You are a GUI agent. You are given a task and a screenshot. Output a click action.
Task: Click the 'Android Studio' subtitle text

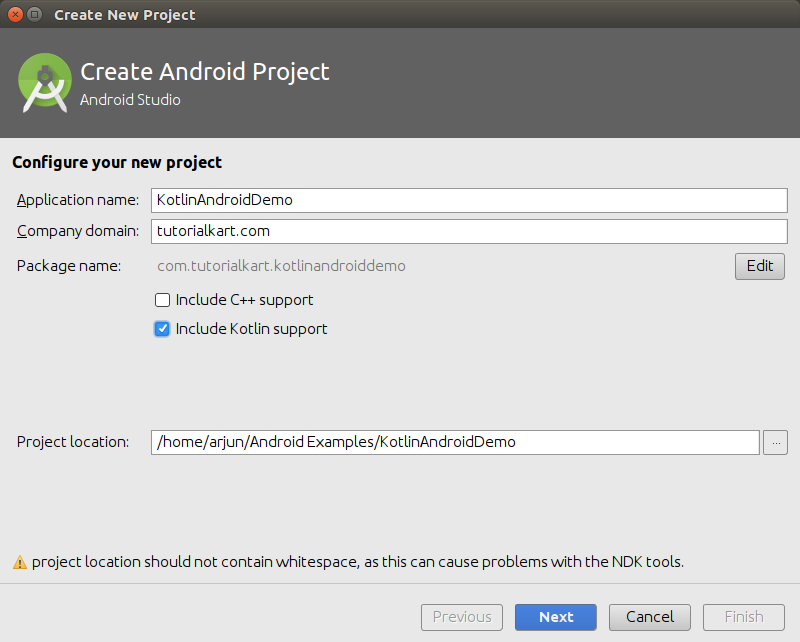point(130,100)
